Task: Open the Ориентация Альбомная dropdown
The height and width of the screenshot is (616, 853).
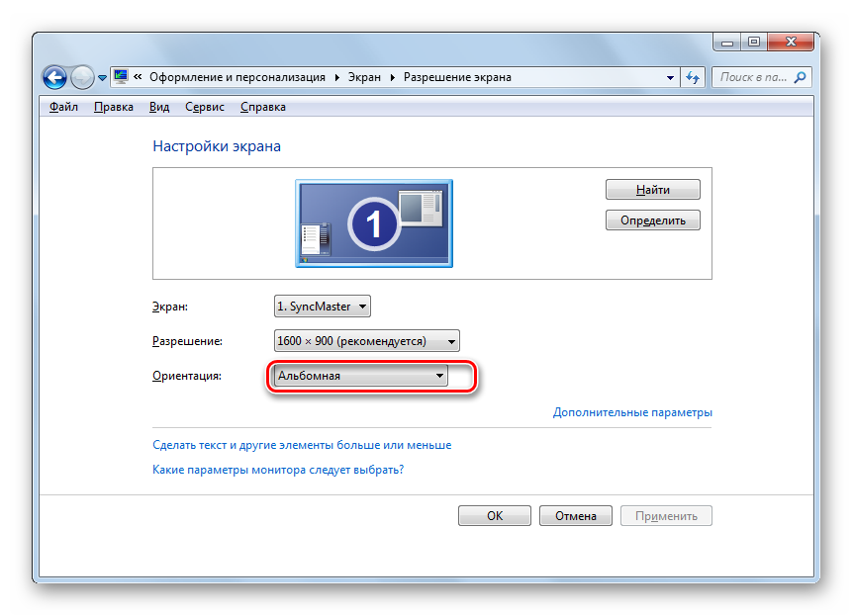Action: click(361, 376)
